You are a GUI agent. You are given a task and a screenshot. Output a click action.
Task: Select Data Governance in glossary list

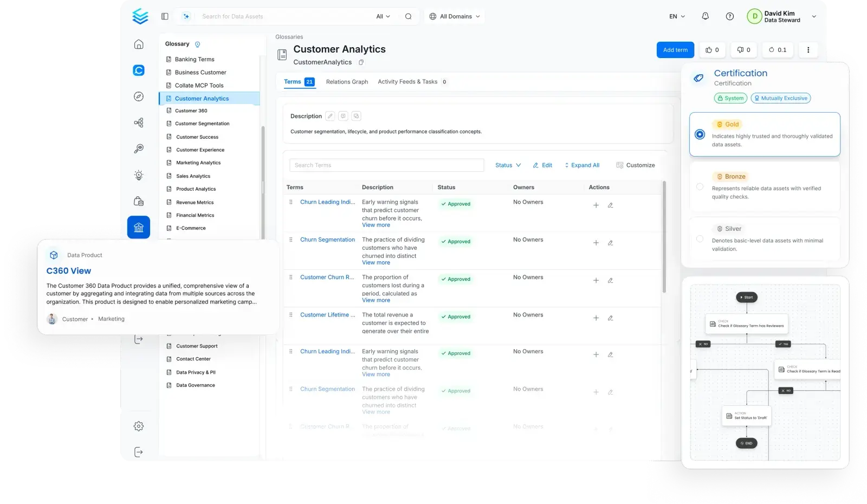coord(195,385)
